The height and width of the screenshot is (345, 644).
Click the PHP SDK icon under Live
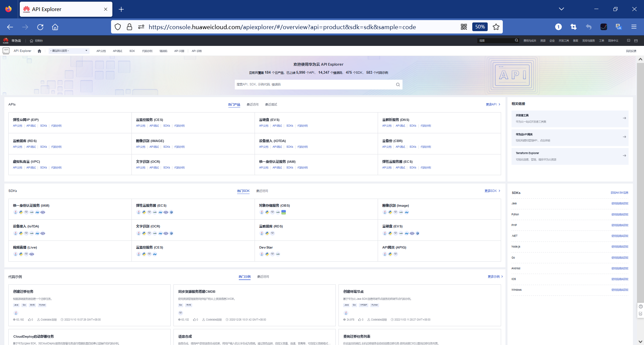tap(32, 254)
